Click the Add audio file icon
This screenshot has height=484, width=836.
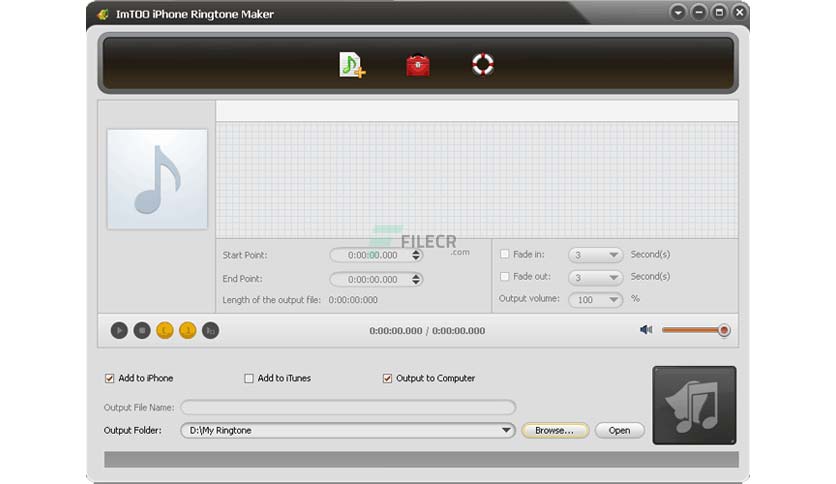pos(352,65)
